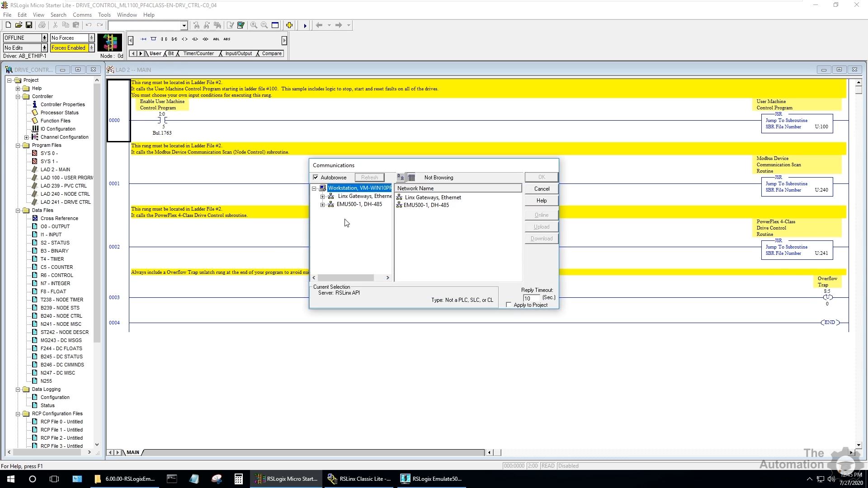The image size is (868, 488).
Task: Open the Comms menu
Action: tap(82, 15)
